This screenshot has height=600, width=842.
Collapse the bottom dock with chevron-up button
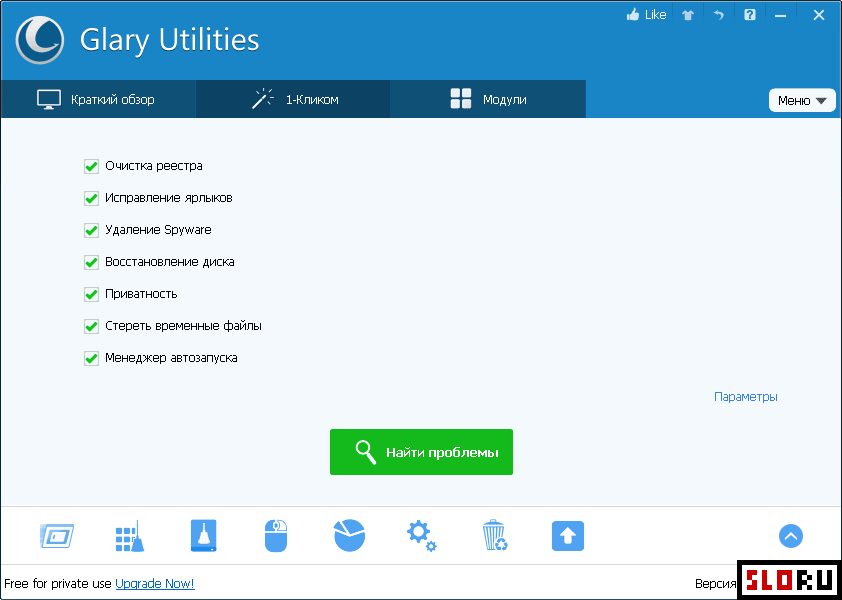(x=790, y=536)
